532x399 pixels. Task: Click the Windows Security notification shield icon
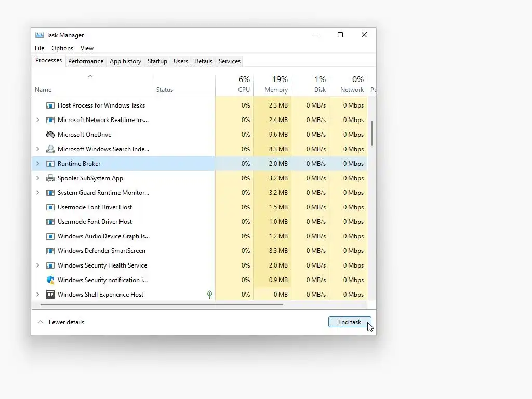[50, 280]
